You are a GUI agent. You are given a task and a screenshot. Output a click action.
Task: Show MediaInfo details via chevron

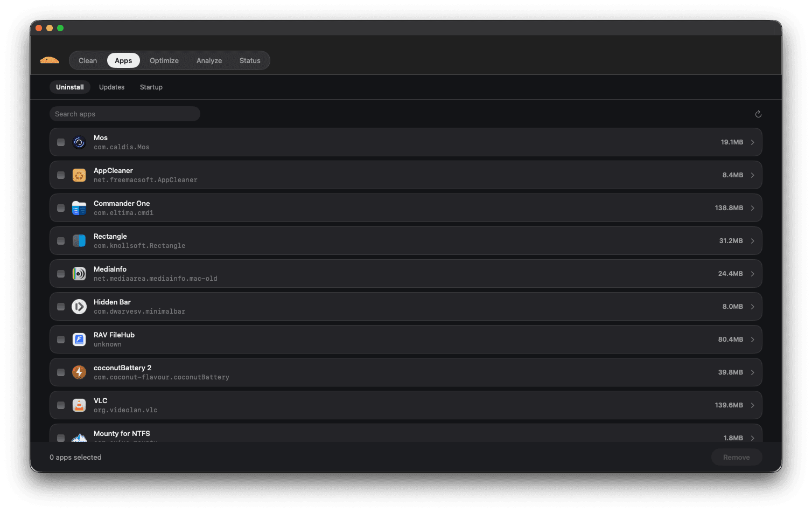click(752, 274)
